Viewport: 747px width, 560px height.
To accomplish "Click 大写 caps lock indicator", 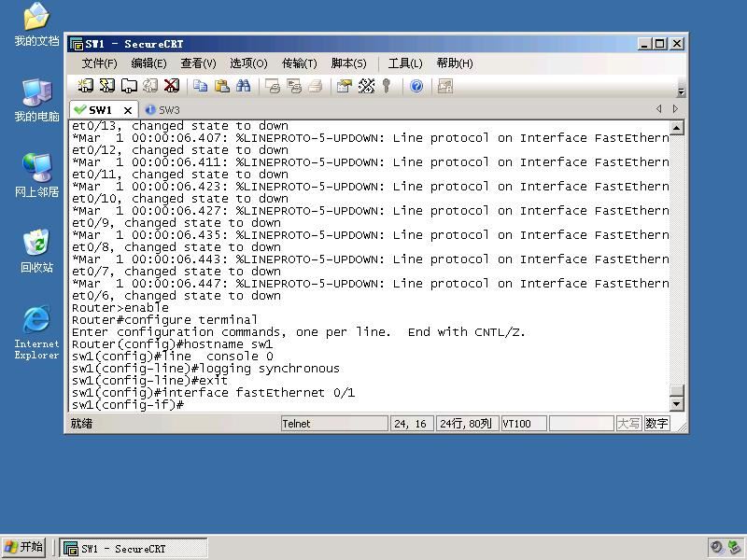I will coord(628,424).
